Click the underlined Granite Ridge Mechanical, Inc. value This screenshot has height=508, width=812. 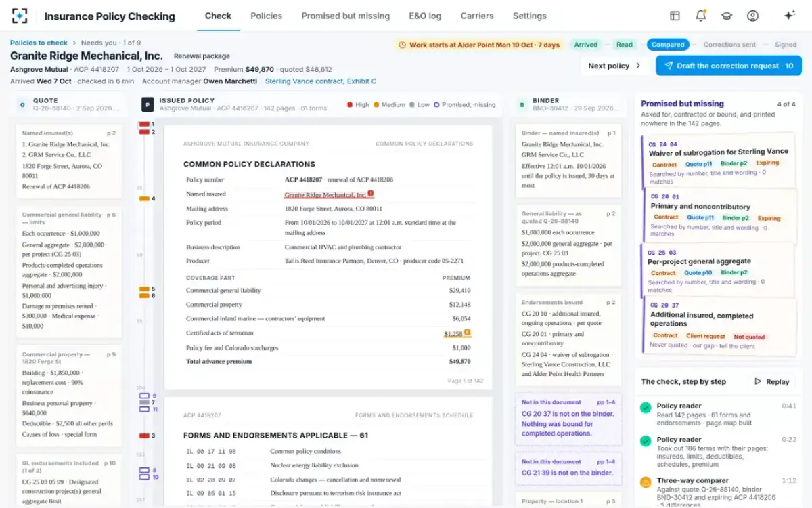coord(325,195)
